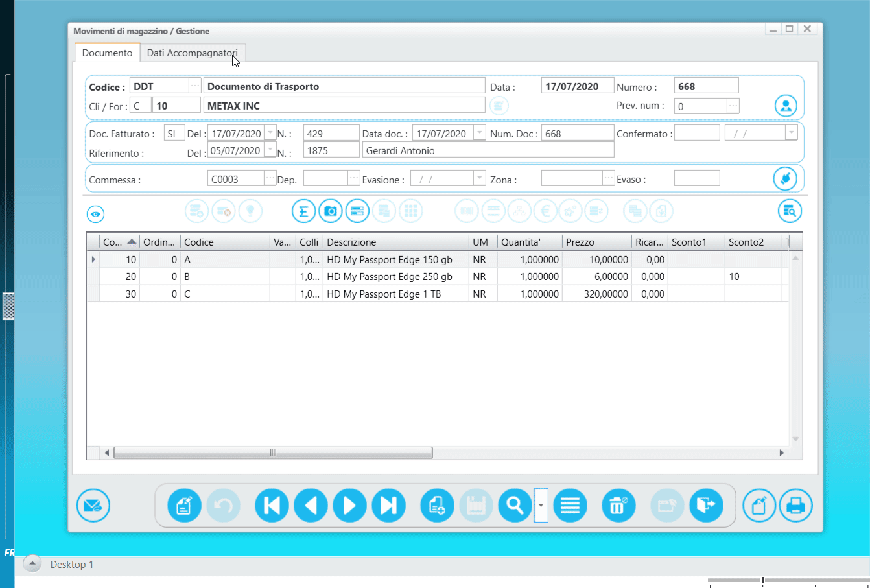
Task: Open dropdown arrow next to search button
Action: (x=541, y=506)
